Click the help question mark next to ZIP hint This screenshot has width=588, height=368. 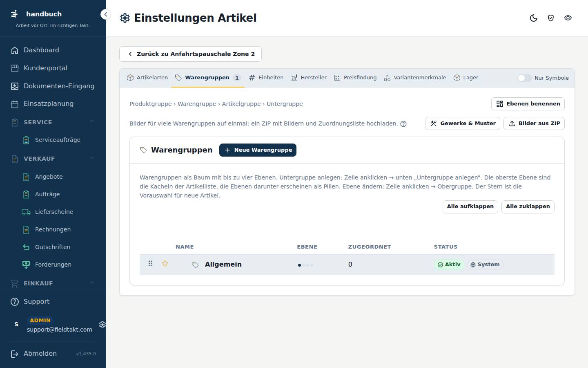click(x=403, y=124)
